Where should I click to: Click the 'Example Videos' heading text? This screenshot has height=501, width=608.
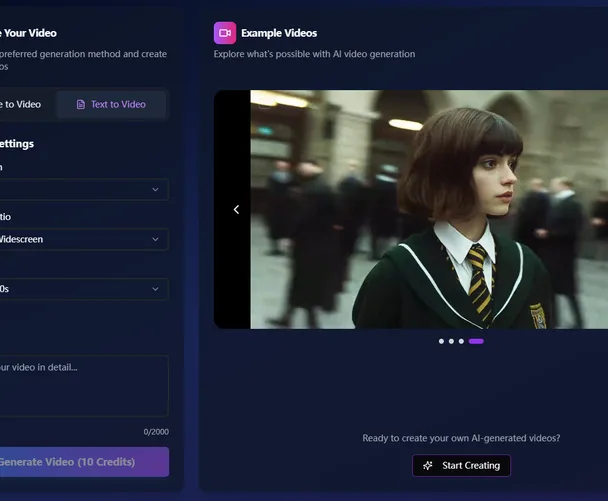click(x=279, y=33)
